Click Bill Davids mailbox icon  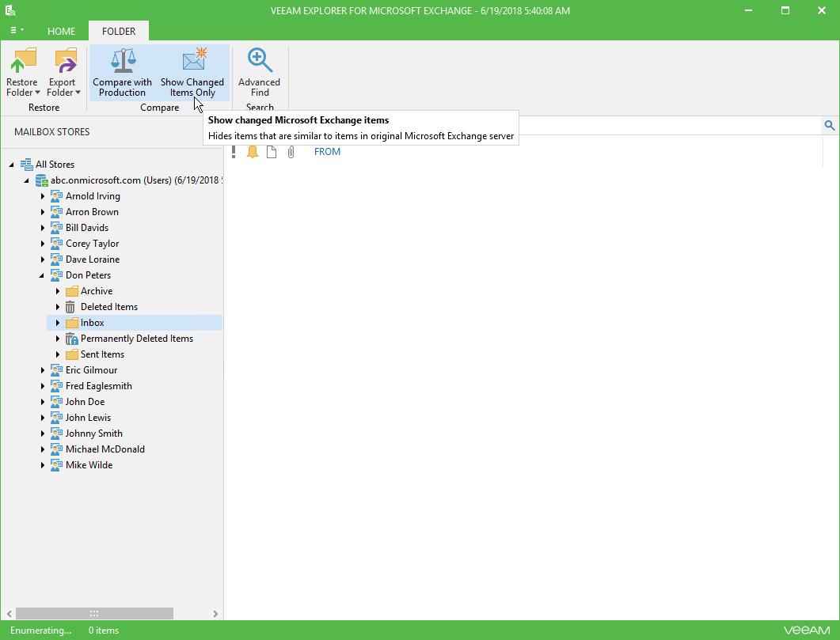click(56, 227)
